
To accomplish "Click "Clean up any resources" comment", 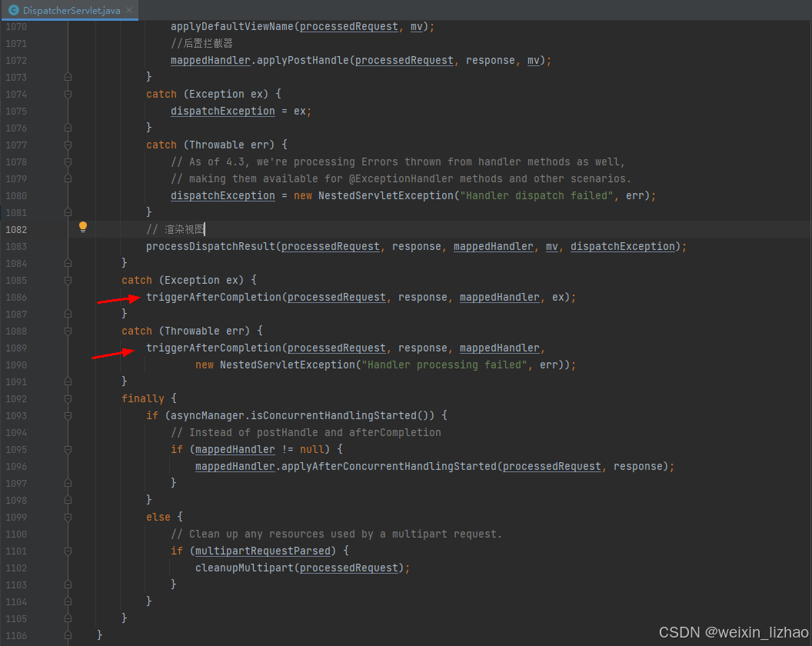I will click(x=336, y=534).
